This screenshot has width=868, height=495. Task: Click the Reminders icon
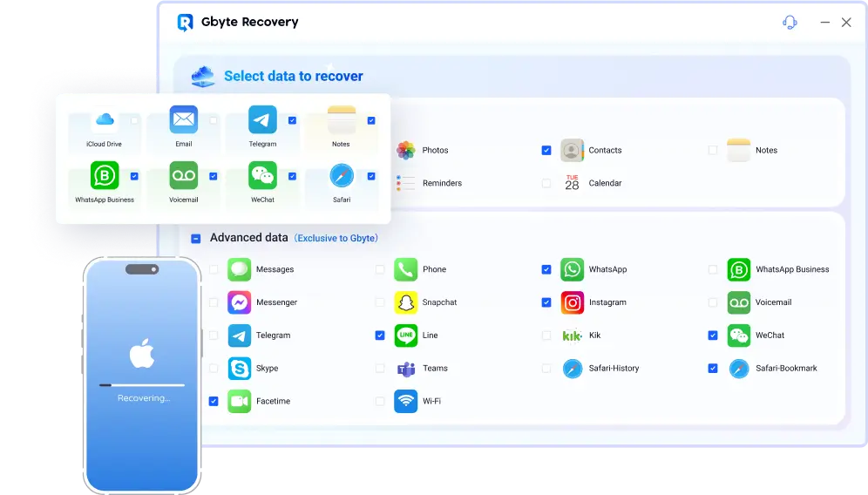[406, 183]
